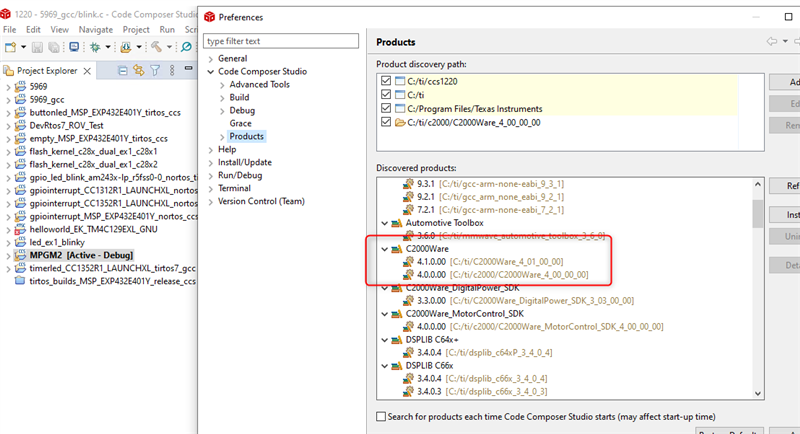800x434 pixels.
Task: Click the New wizard toolbar icon
Action: coord(10,47)
